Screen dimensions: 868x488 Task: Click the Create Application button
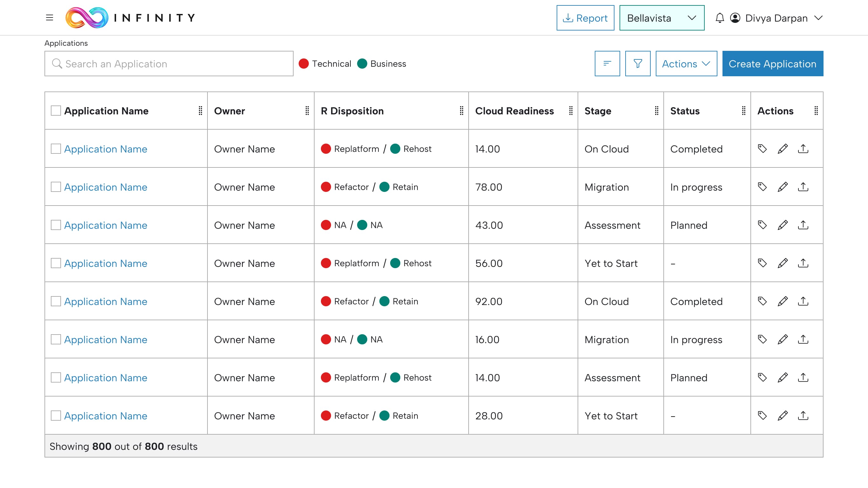pos(772,64)
